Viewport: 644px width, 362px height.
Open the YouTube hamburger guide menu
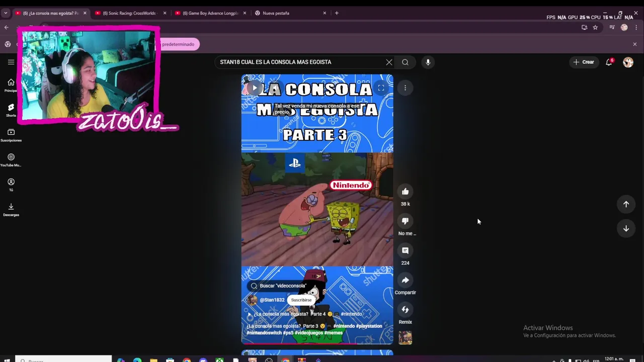(11, 62)
